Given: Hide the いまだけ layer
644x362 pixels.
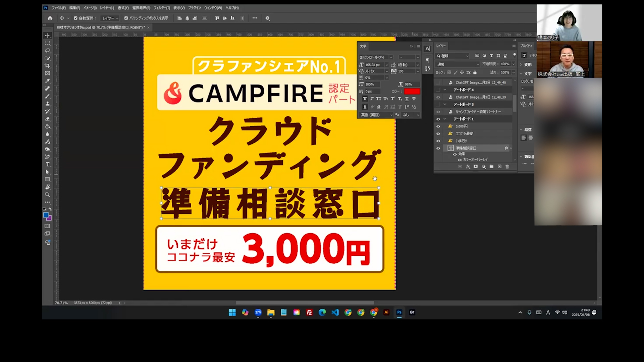Looking at the screenshot, I should click(x=438, y=141).
